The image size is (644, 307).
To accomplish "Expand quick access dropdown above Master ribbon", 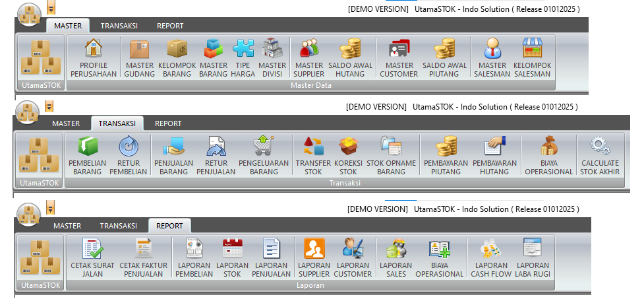I will [x=51, y=8].
